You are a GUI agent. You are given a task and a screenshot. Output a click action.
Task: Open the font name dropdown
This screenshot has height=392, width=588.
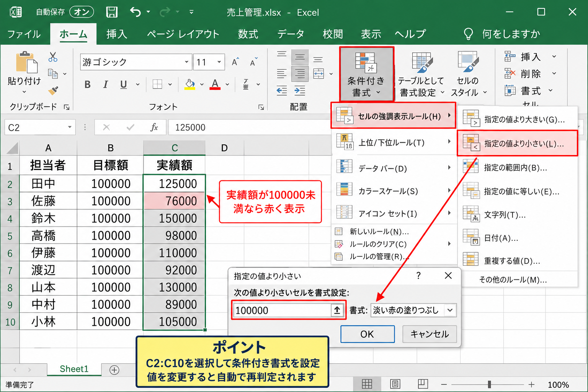[x=186, y=62]
